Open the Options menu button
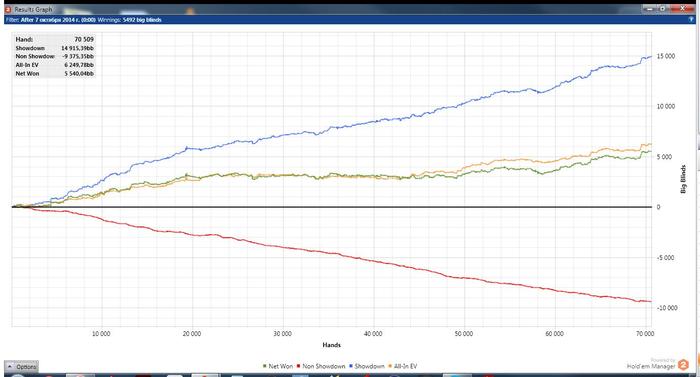Screen dimensions: 700x377 21,367
